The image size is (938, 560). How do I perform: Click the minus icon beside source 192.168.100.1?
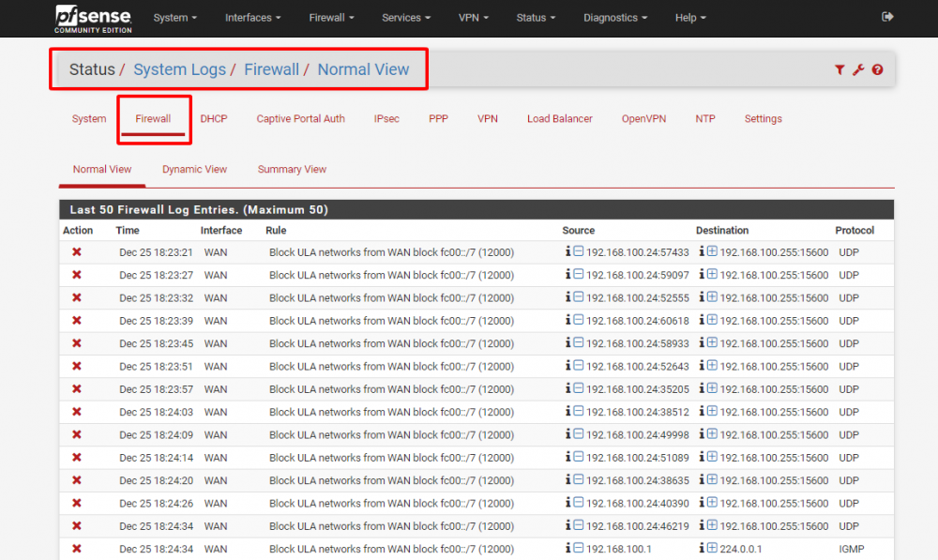pos(579,549)
